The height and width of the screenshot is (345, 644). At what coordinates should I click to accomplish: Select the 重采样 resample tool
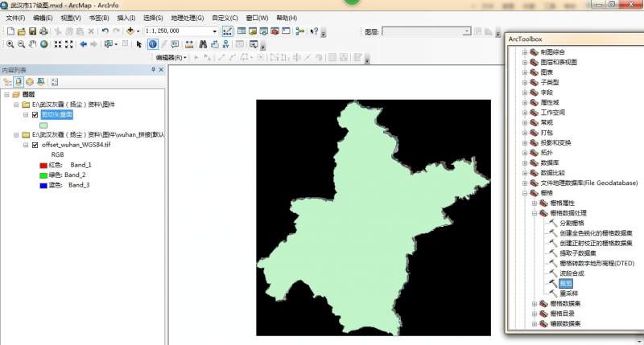tap(568, 294)
